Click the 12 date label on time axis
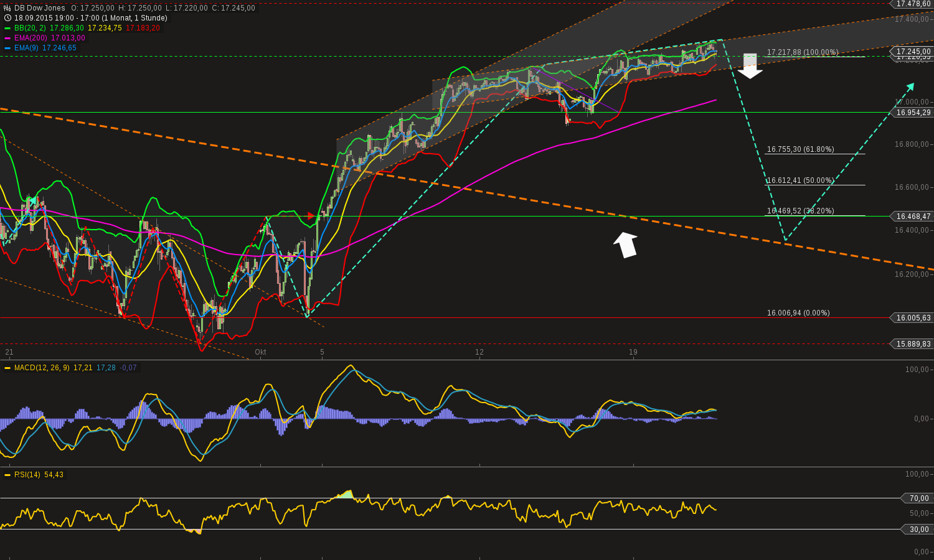934x560 pixels. 479,352
